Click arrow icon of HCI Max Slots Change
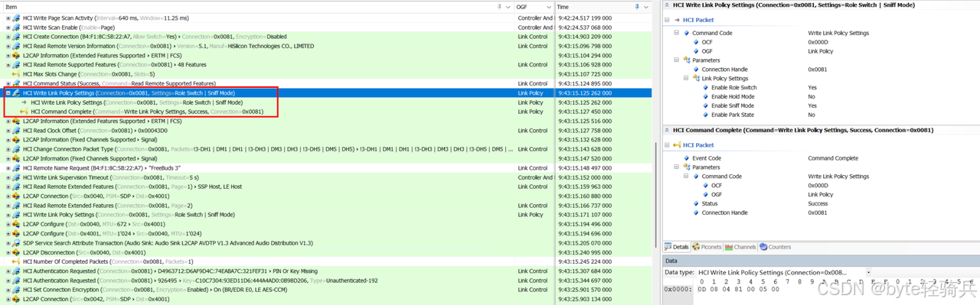The image size is (980, 305). click(16, 74)
